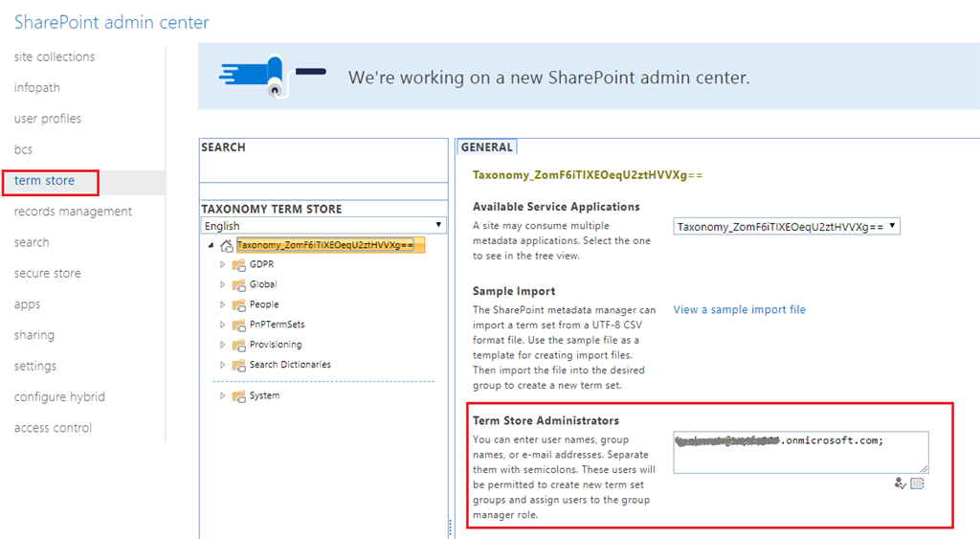Open the address book Browse icon
Screen dimensions: 980x539
tap(918, 483)
